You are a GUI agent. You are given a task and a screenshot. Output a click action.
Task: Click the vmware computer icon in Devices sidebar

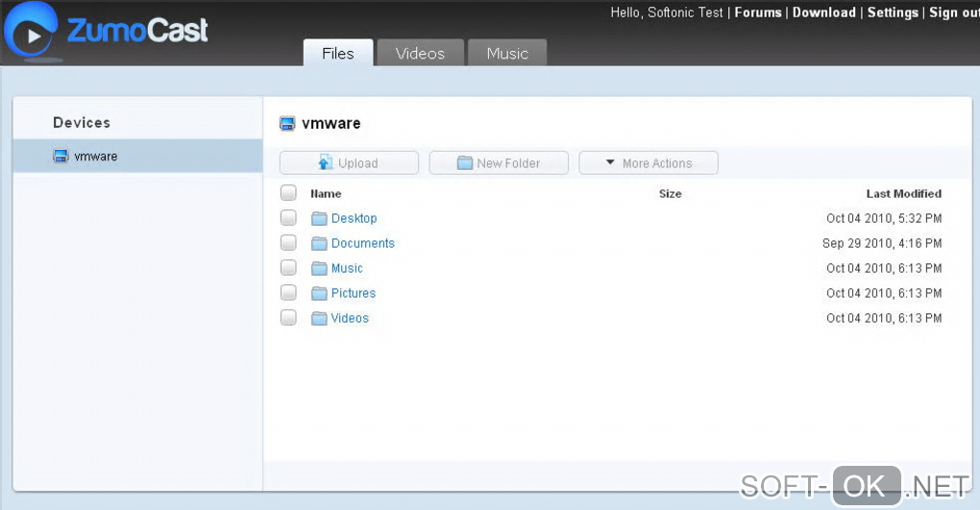tap(61, 157)
